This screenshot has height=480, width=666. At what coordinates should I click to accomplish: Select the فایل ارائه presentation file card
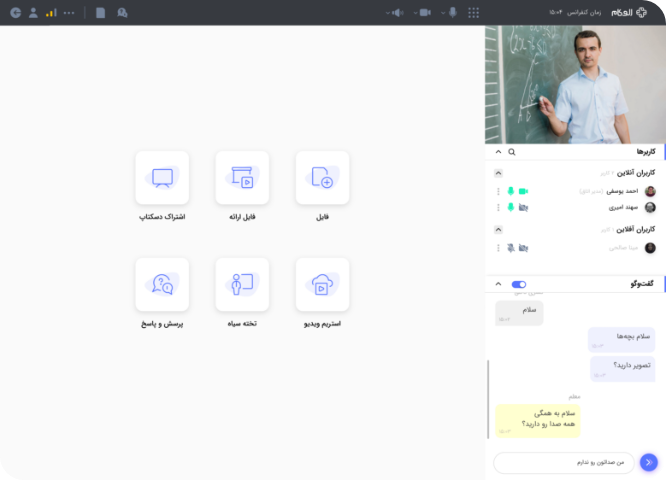point(242,178)
